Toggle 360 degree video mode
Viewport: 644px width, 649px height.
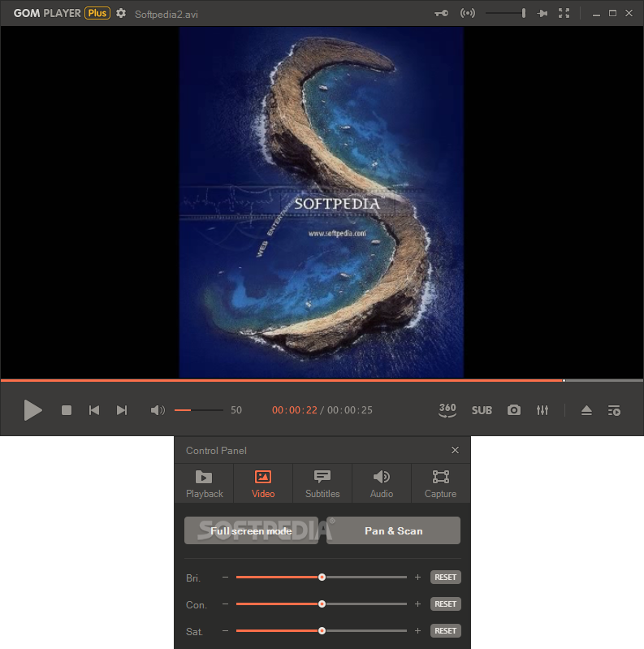coord(447,409)
